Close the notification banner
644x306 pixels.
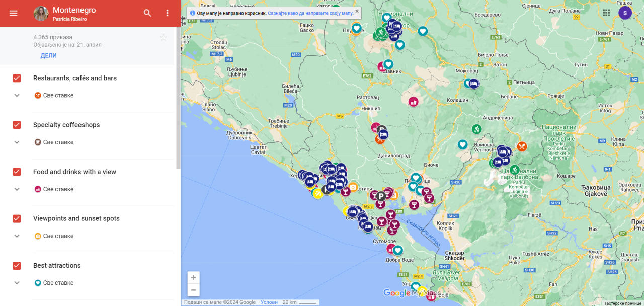point(357,11)
